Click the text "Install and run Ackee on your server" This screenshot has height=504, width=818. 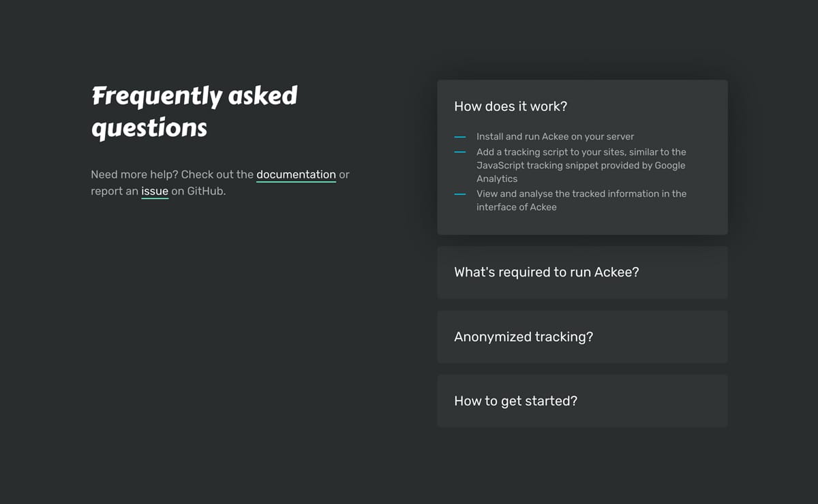pos(554,136)
